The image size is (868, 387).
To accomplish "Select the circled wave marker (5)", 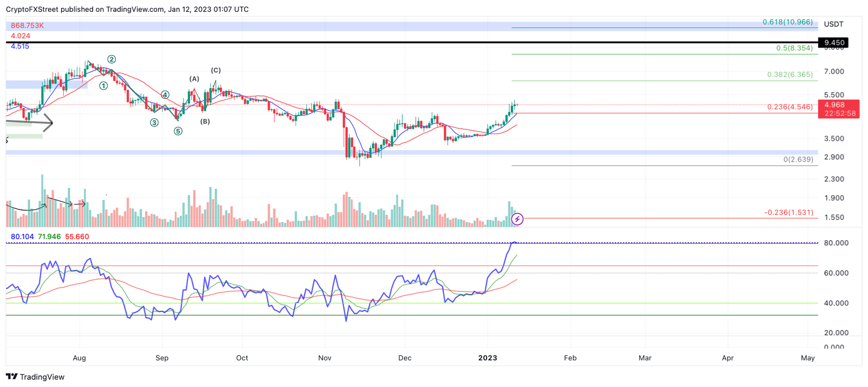I will [178, 131].
